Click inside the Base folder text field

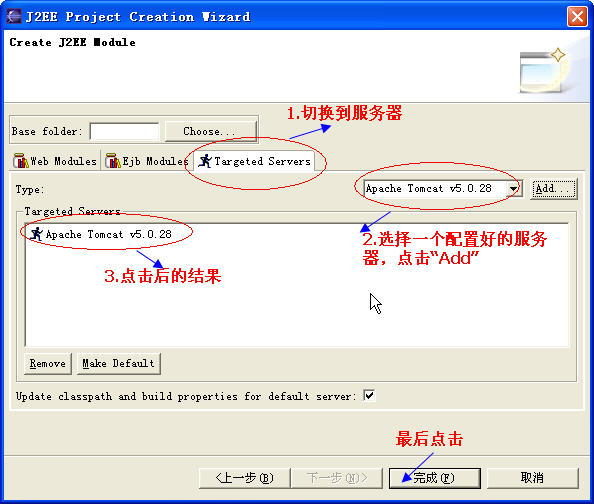pyautogui.click(x=125, y=131)
